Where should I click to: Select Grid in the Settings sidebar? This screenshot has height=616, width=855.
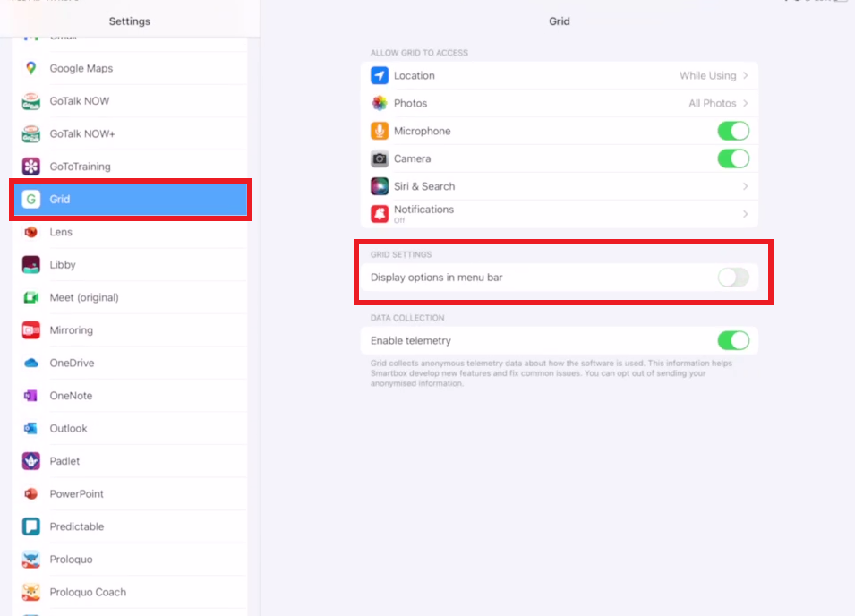[x=131, y=199]
